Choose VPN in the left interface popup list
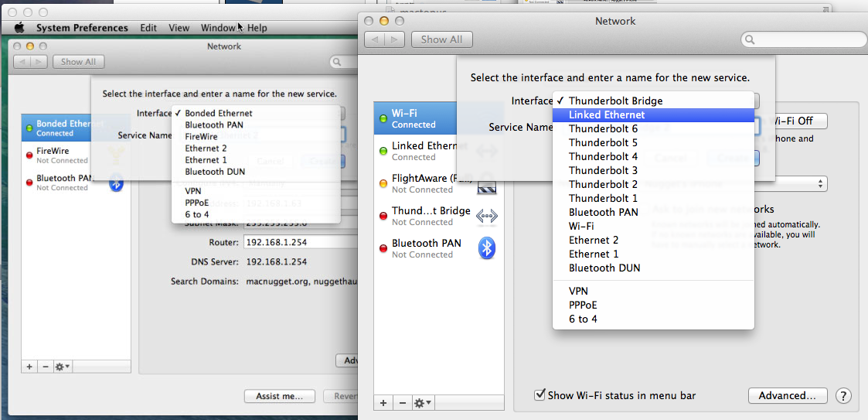 [256, 190]
